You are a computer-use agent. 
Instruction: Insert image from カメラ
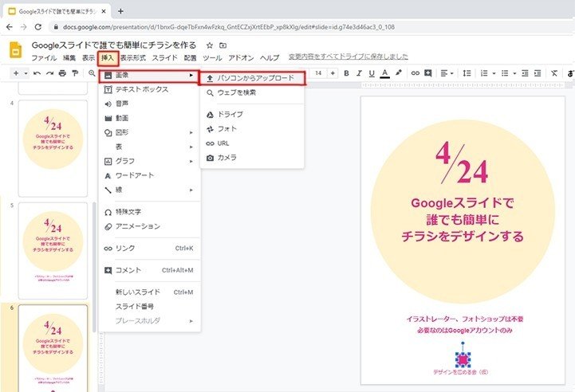(x=252, y=158)
